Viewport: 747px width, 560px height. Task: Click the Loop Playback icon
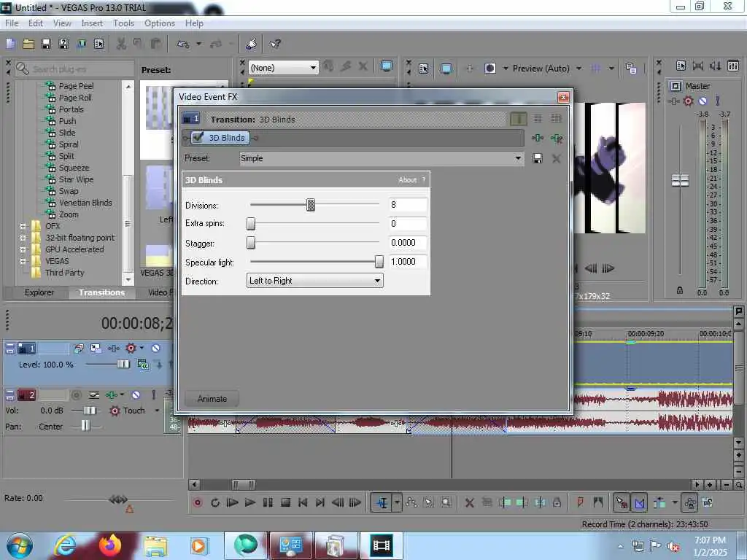click(x=215, y=502)
